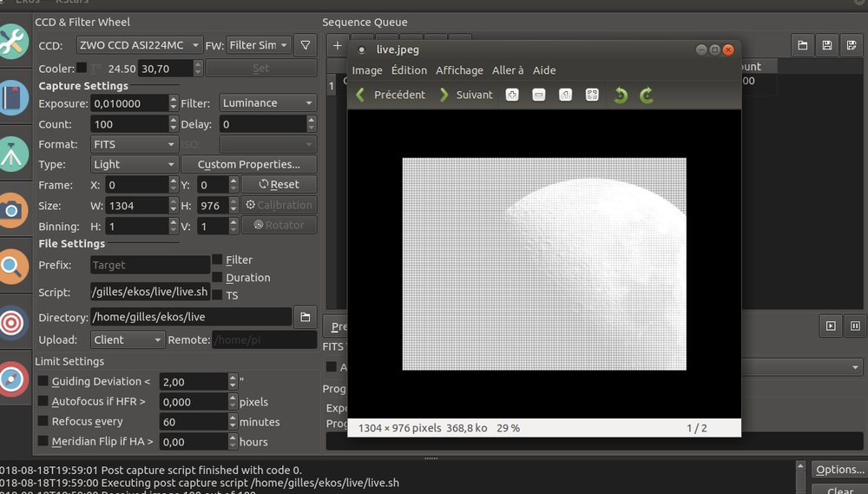This screenshot has width=868, height=494.
Task: Open the mount tripod module icon
Action: tap(12, 154)
